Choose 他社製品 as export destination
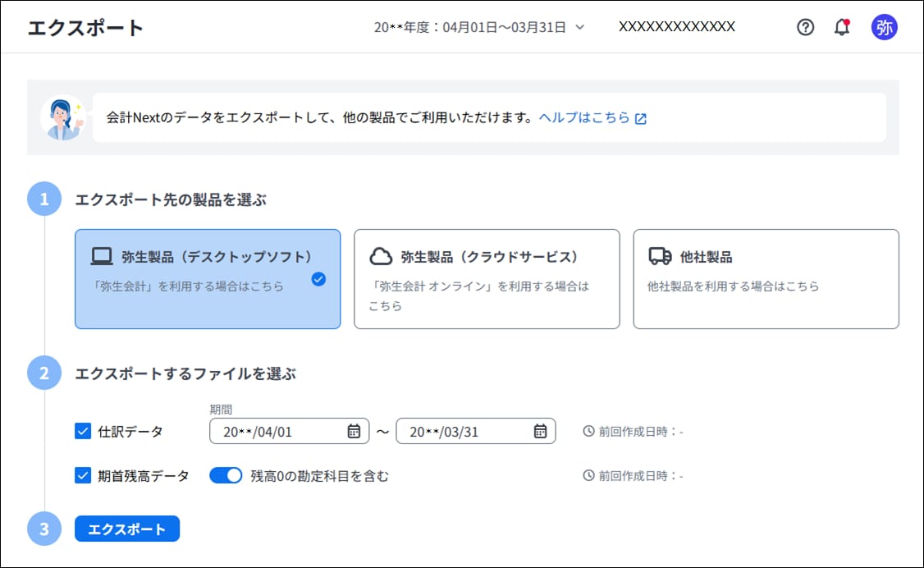Screen dimensions: 924x568 (x=766, y=279)
